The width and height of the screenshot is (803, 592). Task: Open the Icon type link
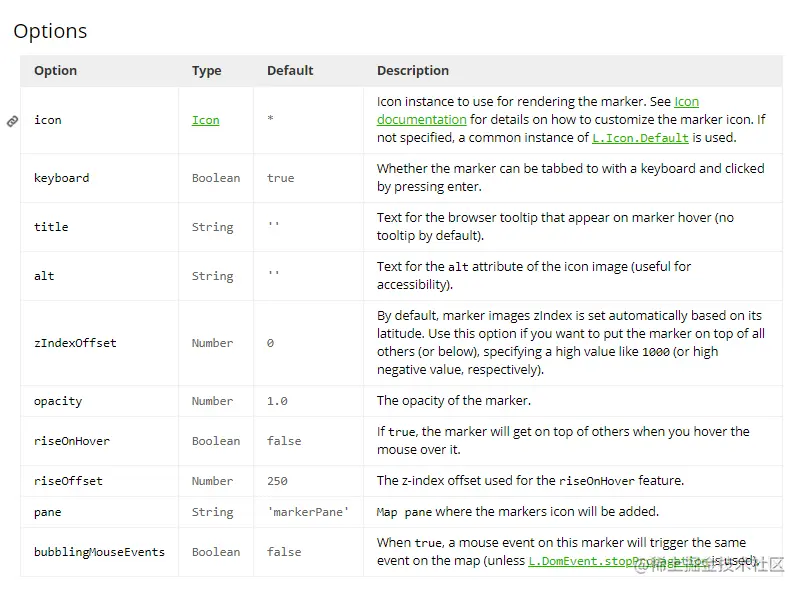(205, 120)
